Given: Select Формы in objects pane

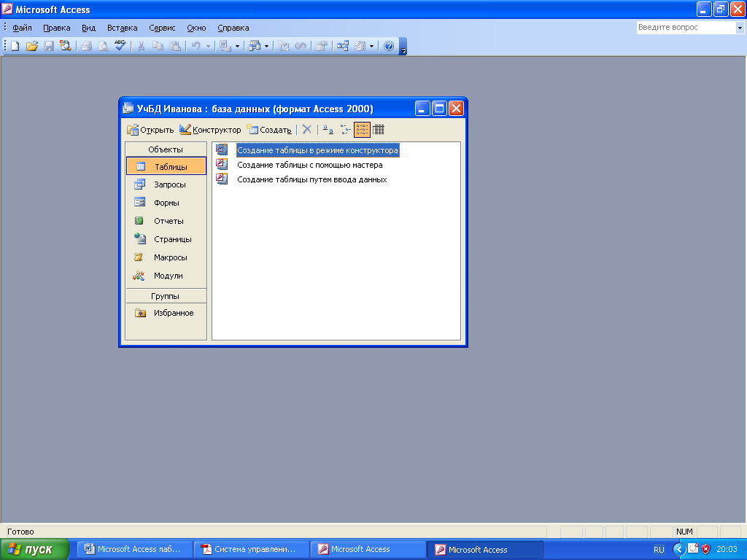Looking at the screenshot, I should click(166, 203).
